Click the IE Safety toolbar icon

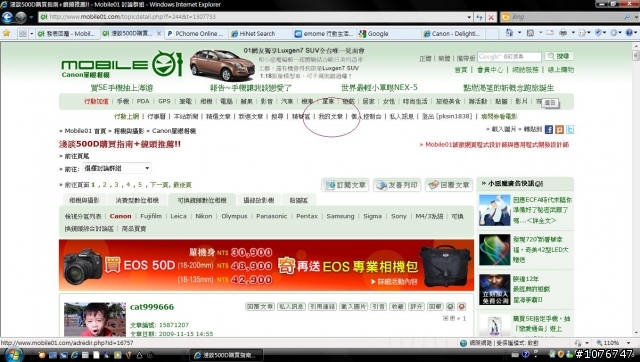coord(598,33)
